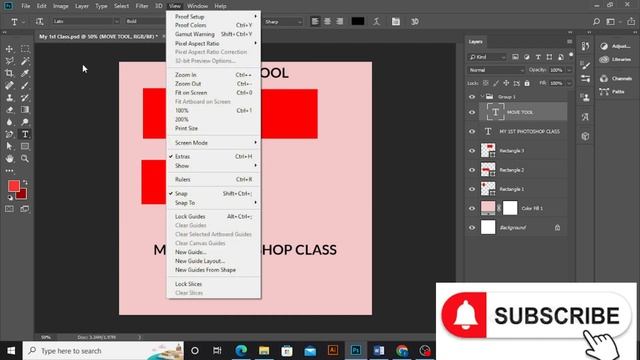Viewport: 640px width, 360px height.
Task: Click the foreground color swatch
Action: 14,186
